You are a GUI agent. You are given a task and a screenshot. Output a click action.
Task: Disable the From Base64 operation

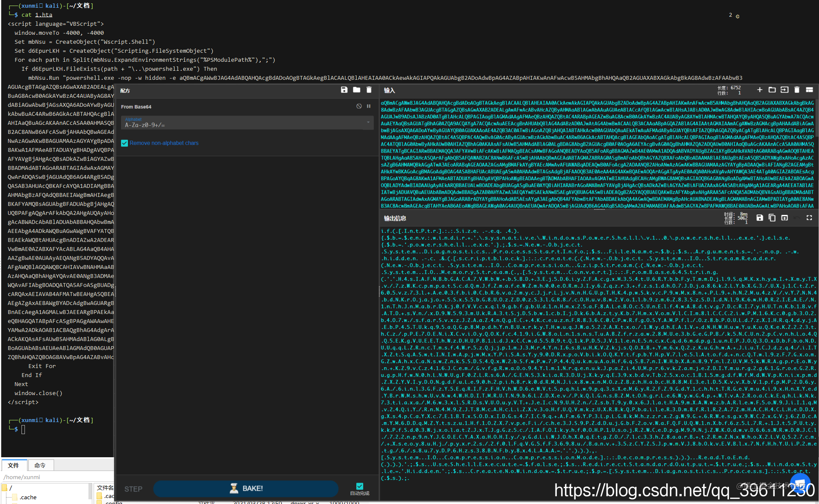click(x=359, y=106)
